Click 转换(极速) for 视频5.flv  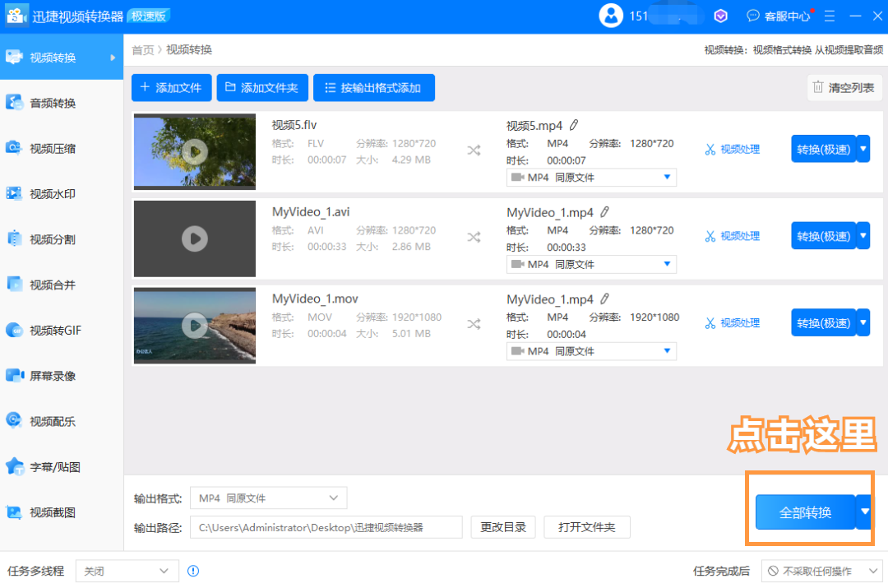[x=823, y=149]
